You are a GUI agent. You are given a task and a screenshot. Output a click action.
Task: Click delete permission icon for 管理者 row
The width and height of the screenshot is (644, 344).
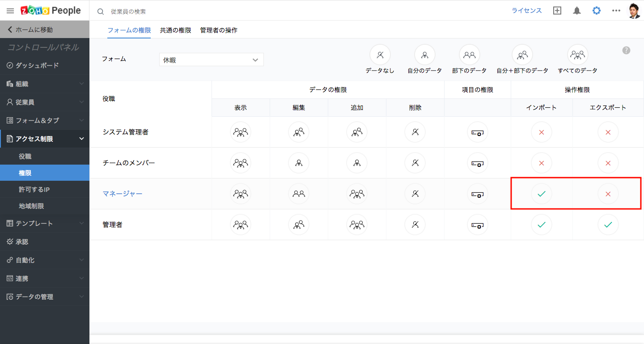(x=415, y=225)
